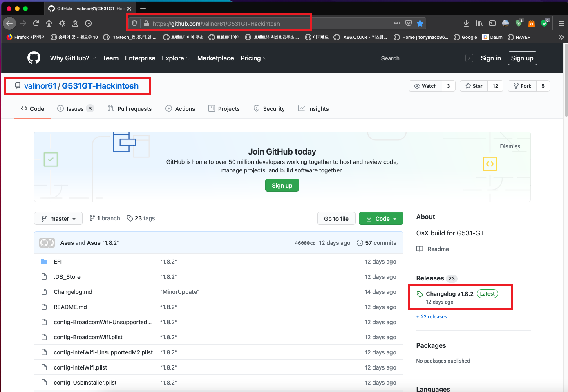This screenshot has height=392, width=568.
Task: Switch to the Projects tab
Action: [x=224, y=109]
